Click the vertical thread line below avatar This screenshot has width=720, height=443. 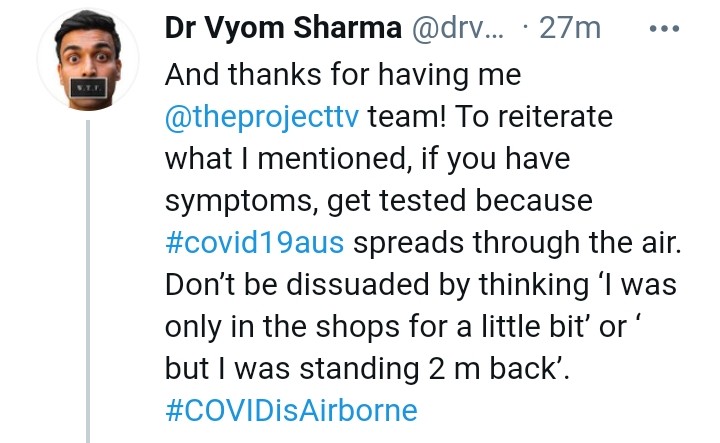pyautogui.click(x=88, y=280)
